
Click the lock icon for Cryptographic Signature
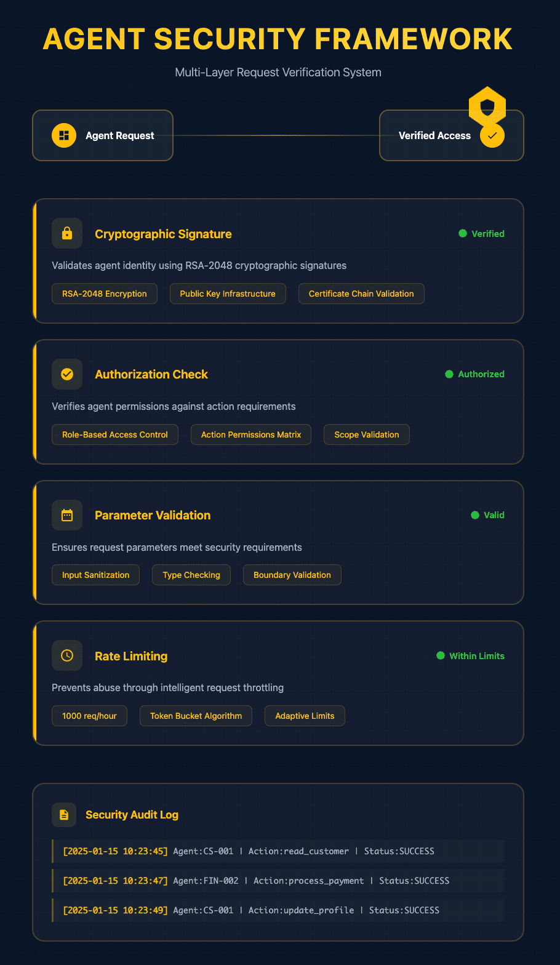(x=67, y=234)
